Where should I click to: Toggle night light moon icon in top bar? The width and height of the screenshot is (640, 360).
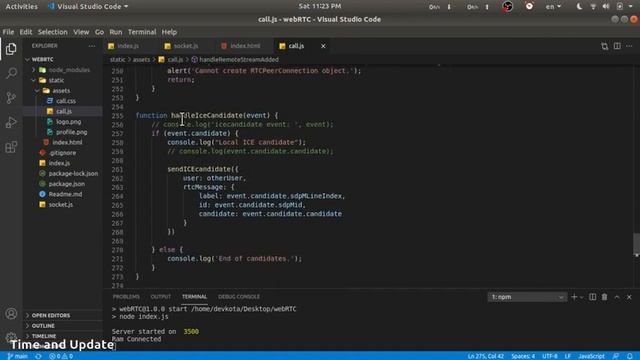(x=579, y=7)
